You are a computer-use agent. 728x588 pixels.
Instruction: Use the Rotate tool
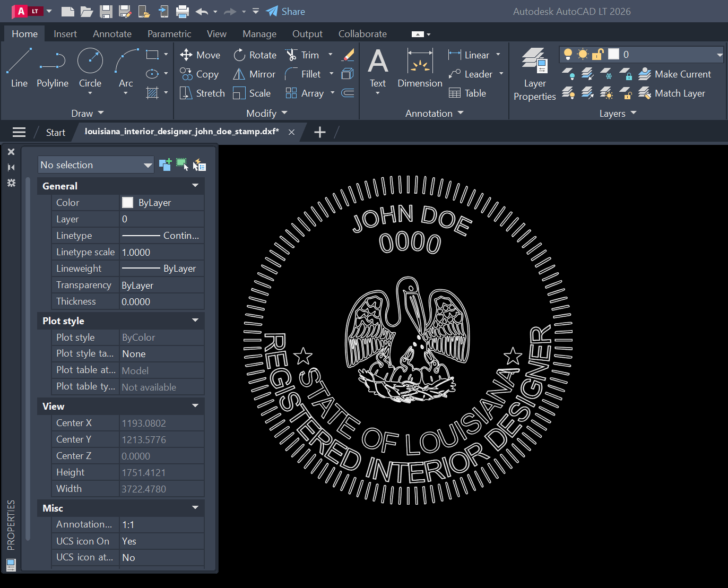point(255,55)
